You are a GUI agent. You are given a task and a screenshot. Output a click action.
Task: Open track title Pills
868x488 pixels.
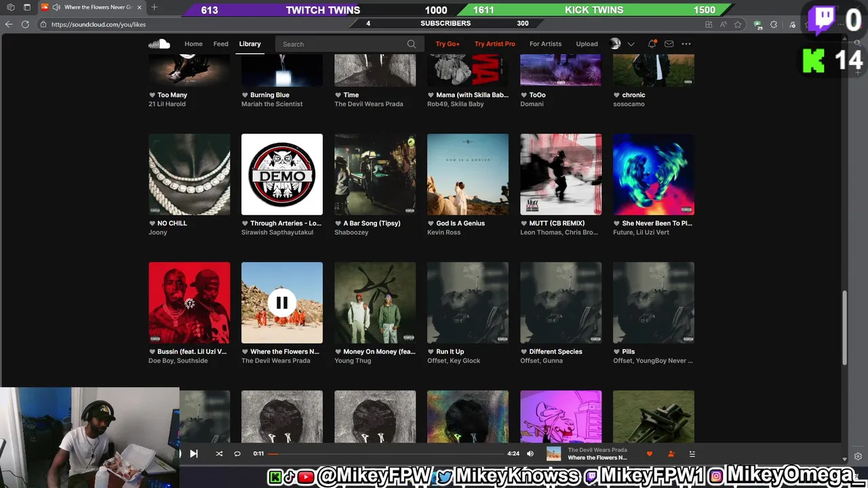[629, 352]
